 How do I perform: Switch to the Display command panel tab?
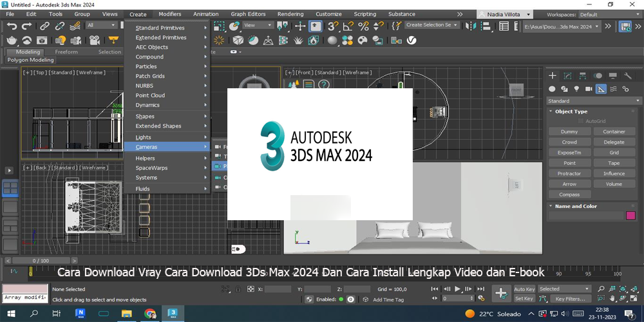pyautogui.click(x=613, y=75)
